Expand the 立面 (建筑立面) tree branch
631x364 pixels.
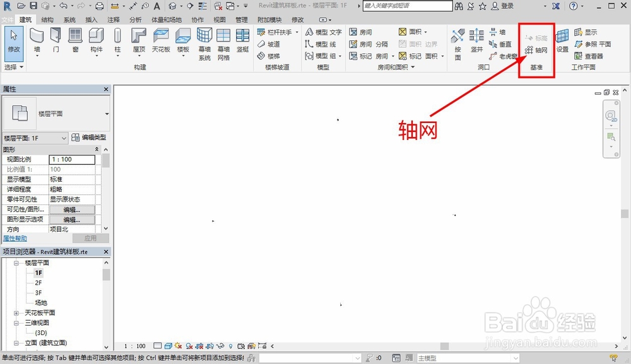(16, 343)
